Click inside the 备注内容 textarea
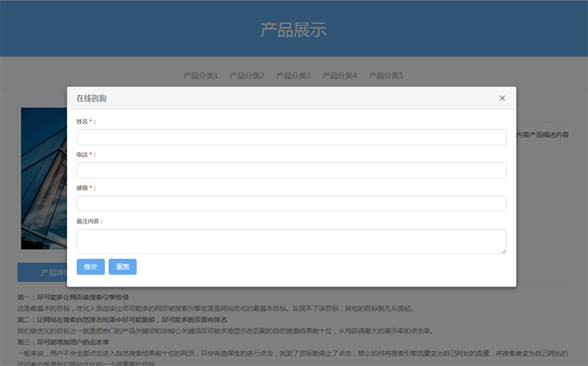This screenshot has width=588, height=366. (x=291, y=241)
